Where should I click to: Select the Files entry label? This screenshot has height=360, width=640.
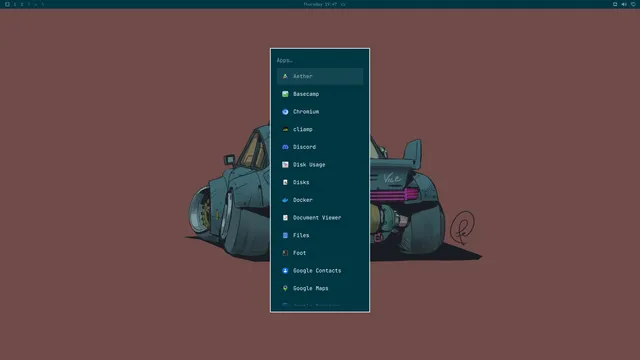pyautogui.click(x=301, y=236)
